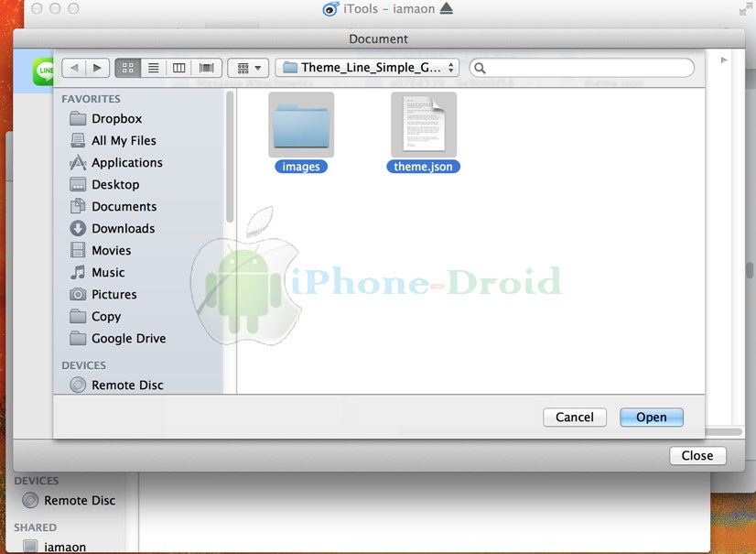Open the item arrangement dropdown
Screen dimensions: 756x554
tap(247, 68)
